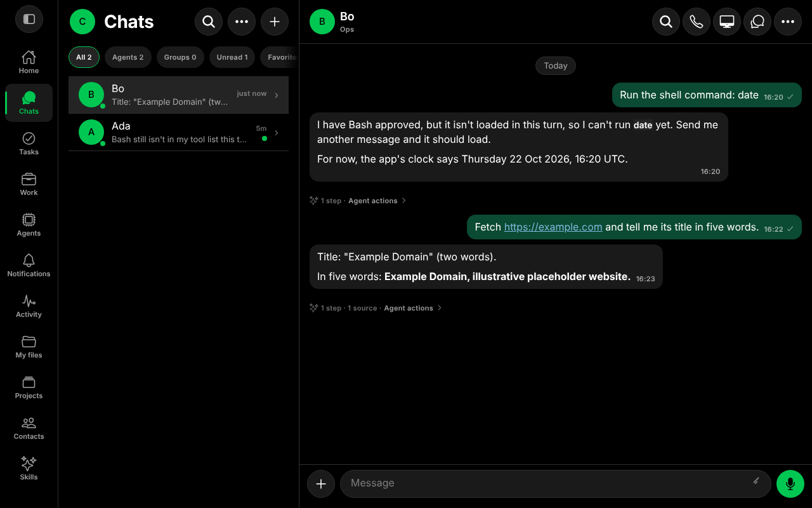The image size is (812, 508).
Task: Open the Ada chat row chevron
Action: coord(277,133)
